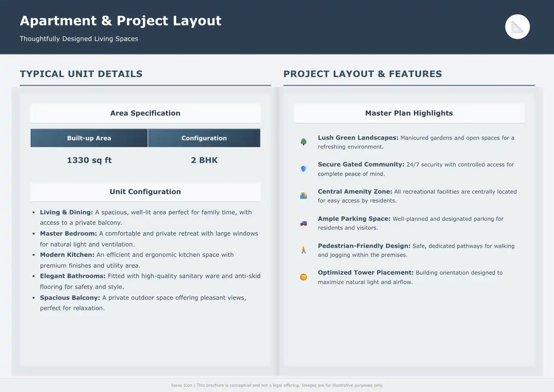554x392 pixels.
Task: Click the Modern Kitchen bullet item
Action: coord(149,260)
